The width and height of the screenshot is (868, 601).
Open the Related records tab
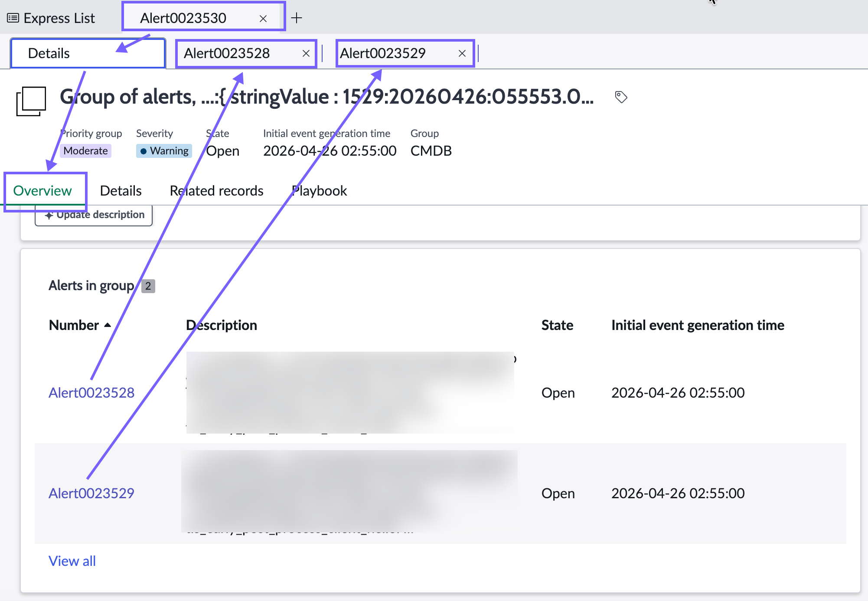click(x=217, y=191)
